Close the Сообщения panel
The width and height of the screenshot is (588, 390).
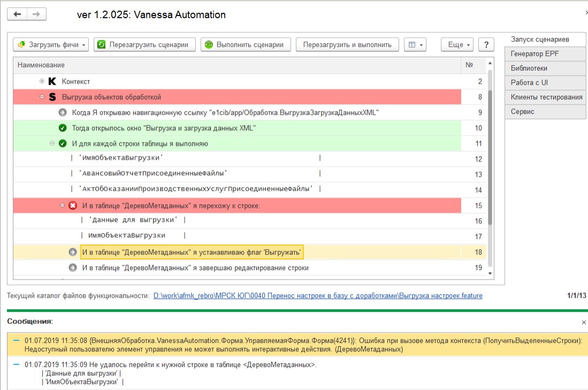pyautogui.click(x=584, y=322)
